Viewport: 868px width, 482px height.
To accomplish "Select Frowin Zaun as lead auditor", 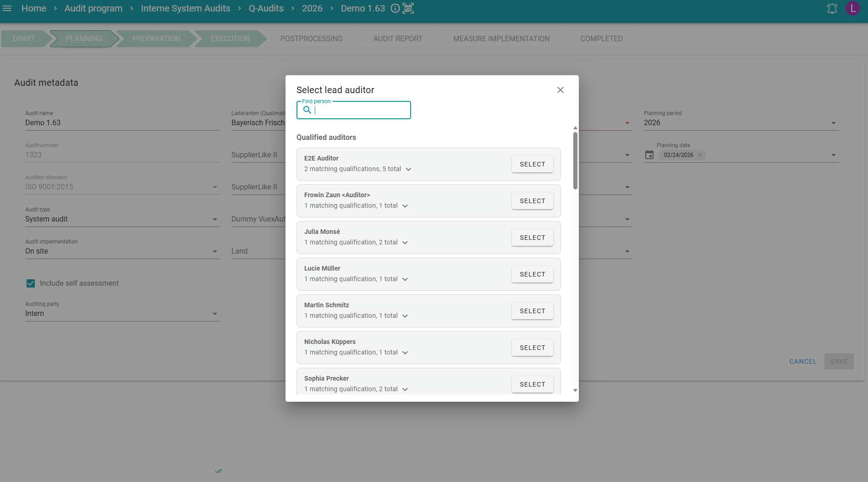I will [532, 201].
